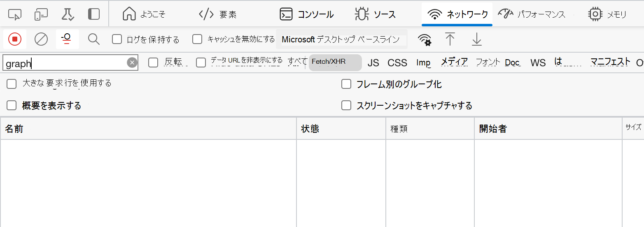Enable 大きな要求行を使用する checkbox

(12, 84)
